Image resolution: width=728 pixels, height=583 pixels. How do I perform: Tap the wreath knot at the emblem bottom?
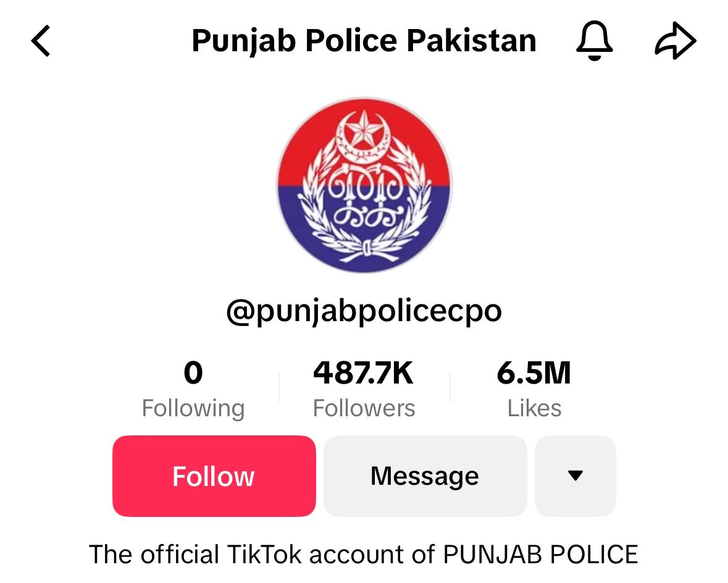367,250
